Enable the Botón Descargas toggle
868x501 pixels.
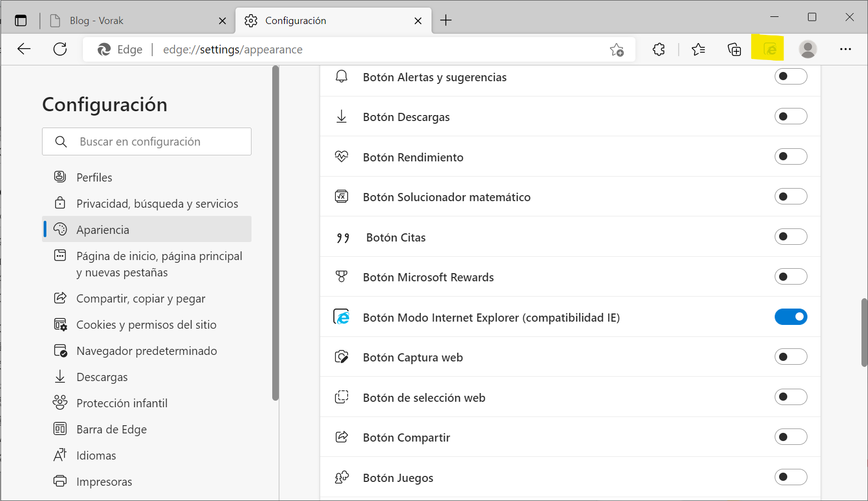tap(791, 116)
